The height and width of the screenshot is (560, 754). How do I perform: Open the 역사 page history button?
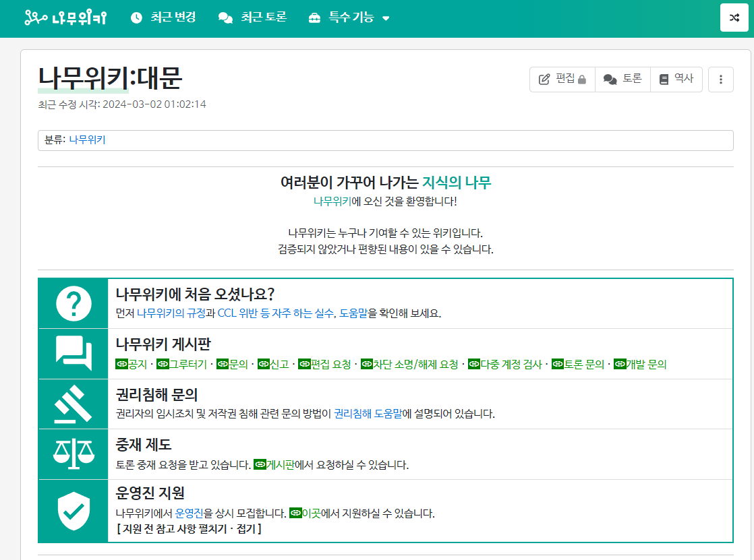(x=676, y=79)
